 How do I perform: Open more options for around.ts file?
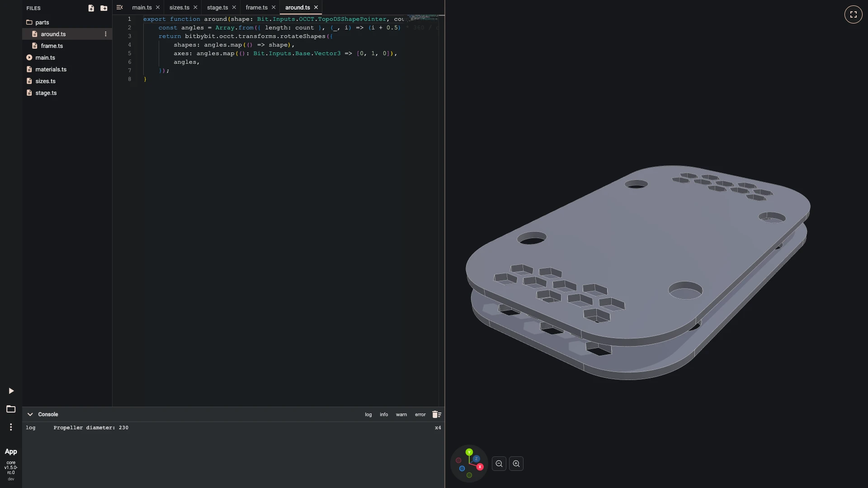pos(106,34)
